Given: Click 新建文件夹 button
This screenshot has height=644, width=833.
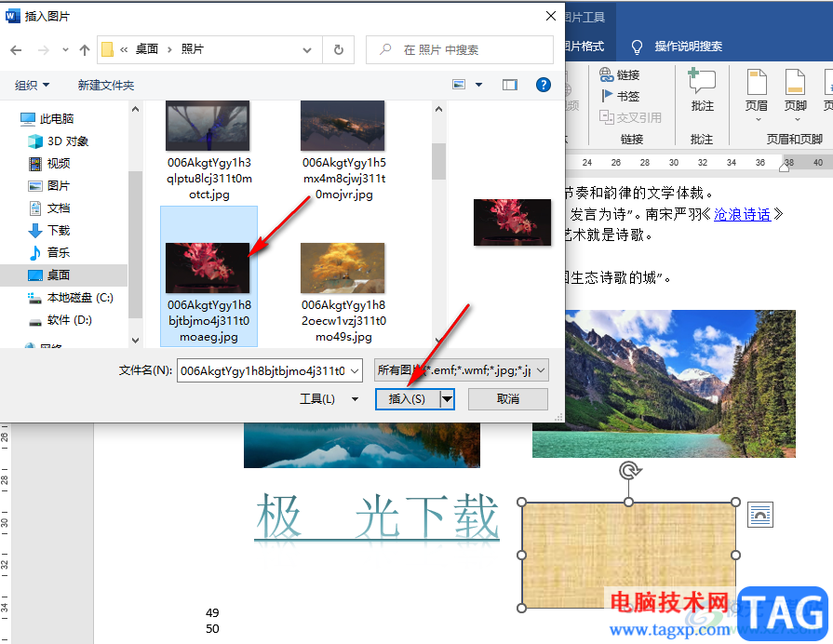Looking at the screenshot, I should pos(106,85).
